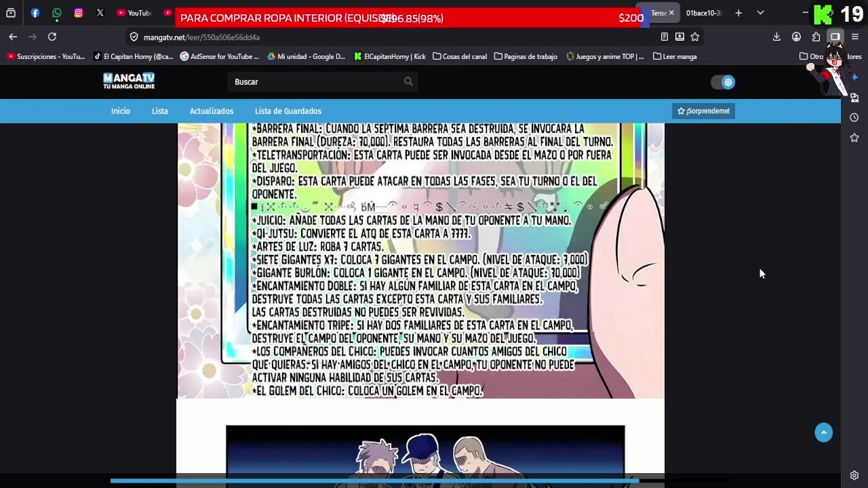Open Juegos y anime TOP bookmark
Image resolution: width=868 pixels, height=488 pixels.
pos(605,57)
